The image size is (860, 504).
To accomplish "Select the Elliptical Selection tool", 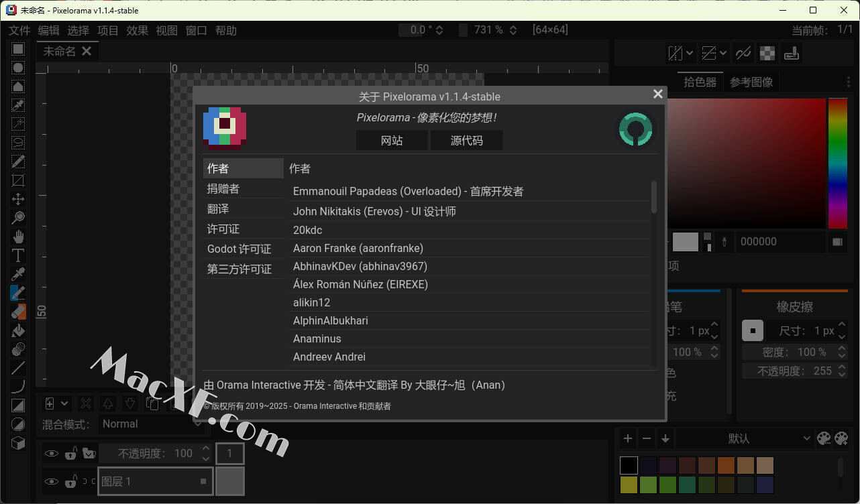I will tap(18, 68).
